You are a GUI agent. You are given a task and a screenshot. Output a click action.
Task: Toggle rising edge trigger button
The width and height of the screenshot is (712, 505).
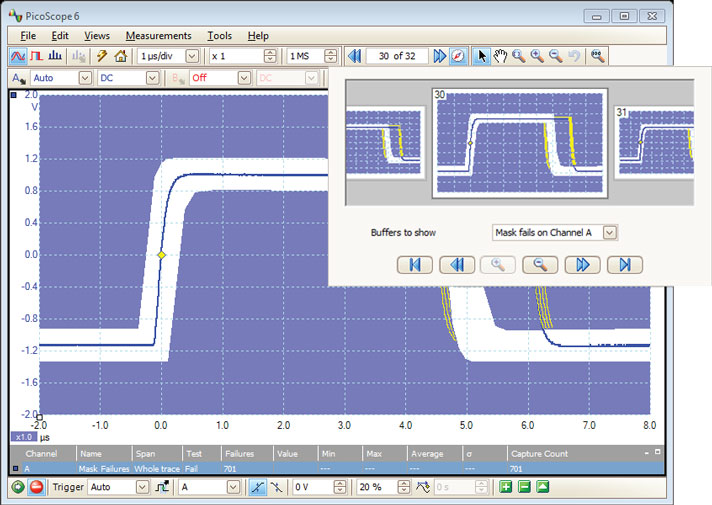tap(257, 487)
